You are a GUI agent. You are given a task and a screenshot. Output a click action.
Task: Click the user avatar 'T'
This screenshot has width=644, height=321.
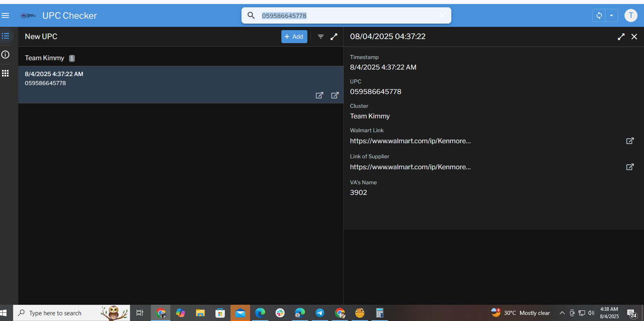click(631, 15)
